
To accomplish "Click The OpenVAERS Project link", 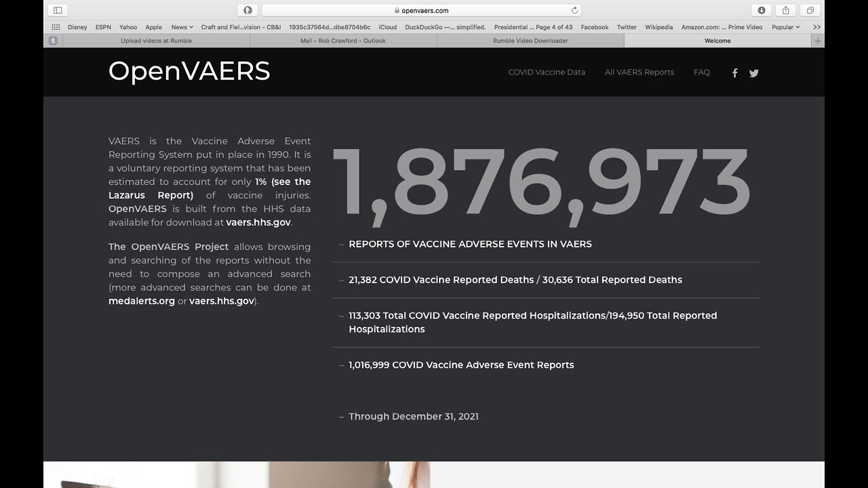I will coord(169,247).
